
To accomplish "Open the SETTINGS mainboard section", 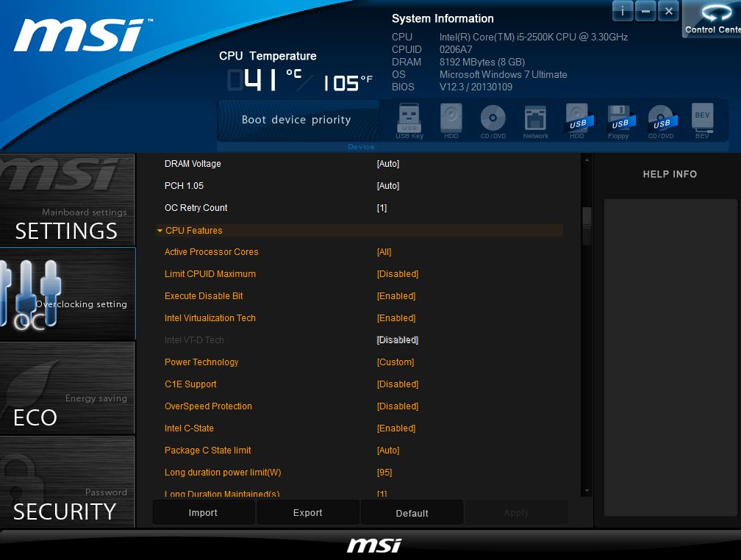I will [x=68, y=199].
